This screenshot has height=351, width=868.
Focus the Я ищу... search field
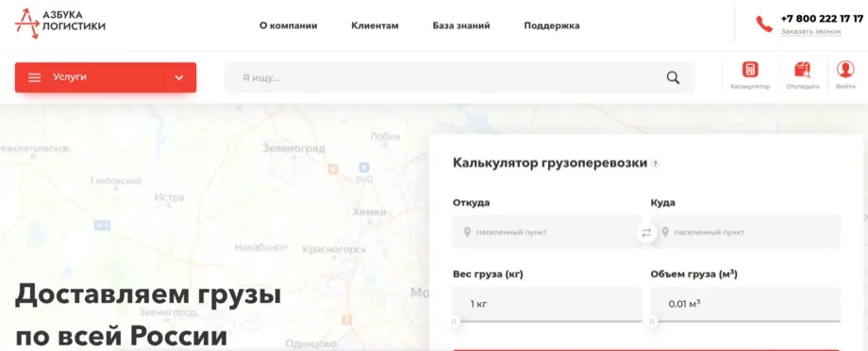point(459,77)
